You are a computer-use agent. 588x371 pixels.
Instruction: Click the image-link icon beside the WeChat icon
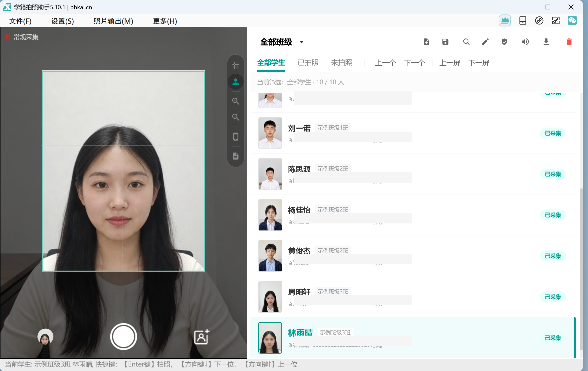coord(556,20)
